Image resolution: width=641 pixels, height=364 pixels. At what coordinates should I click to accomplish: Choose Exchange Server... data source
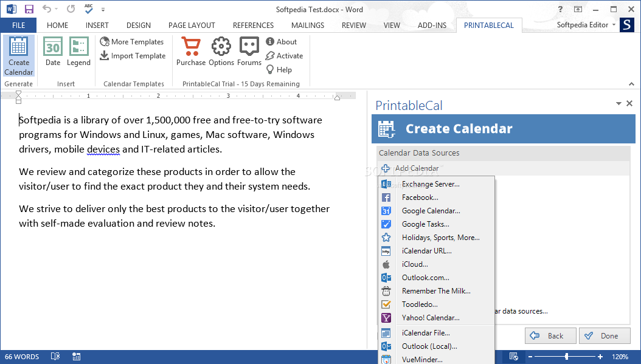click(x=436, y=184)
